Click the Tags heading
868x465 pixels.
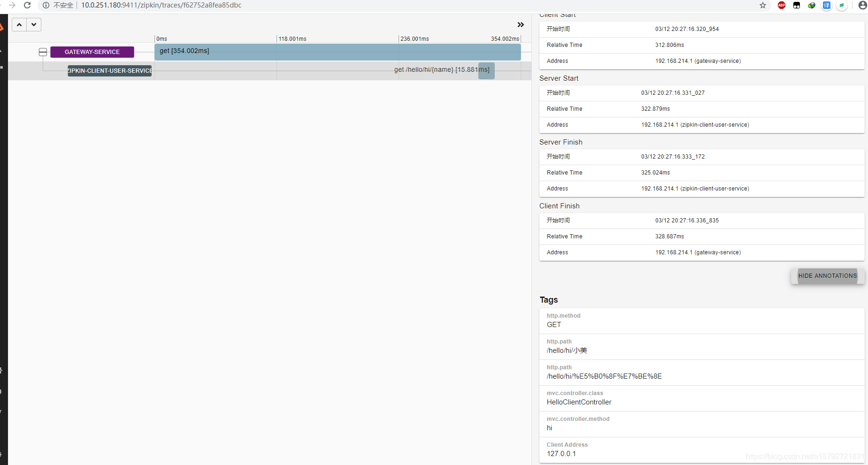pos(548,300)
